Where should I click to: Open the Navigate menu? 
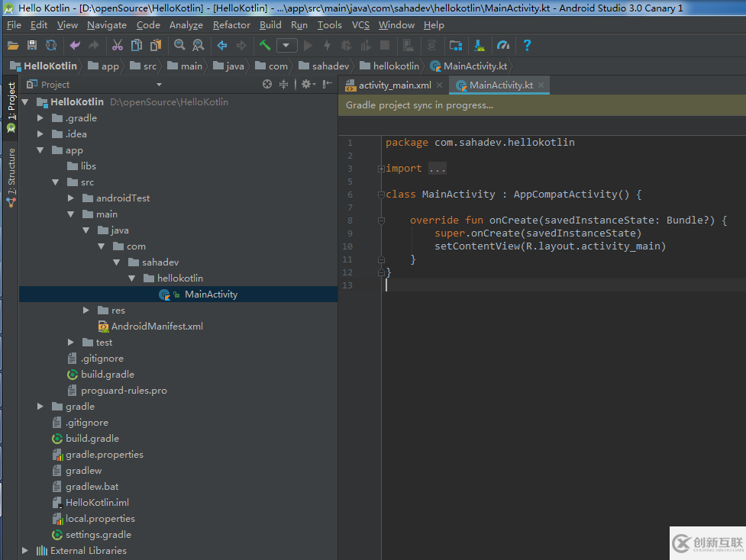107,24
